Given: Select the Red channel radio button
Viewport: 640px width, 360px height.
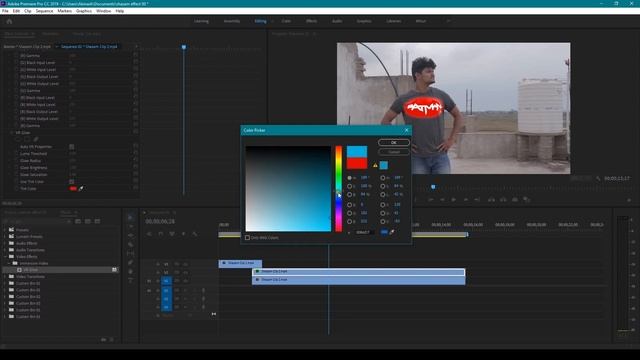Looking at the screenshot, I should click(349, 204).
